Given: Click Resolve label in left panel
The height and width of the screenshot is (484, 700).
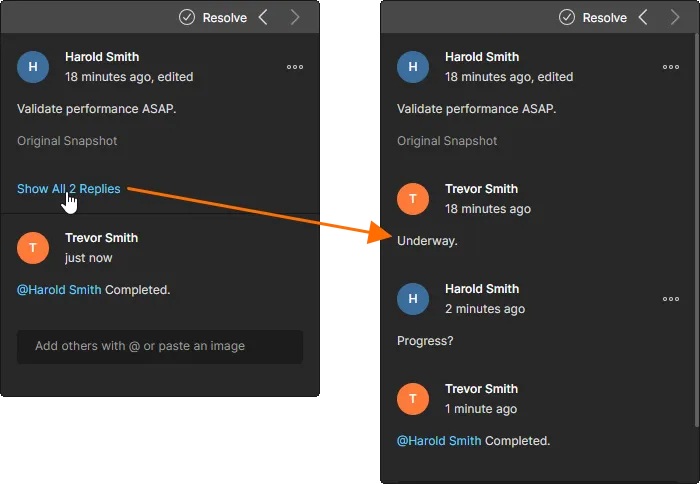Looking at the screenshot, I should (224, 17).
